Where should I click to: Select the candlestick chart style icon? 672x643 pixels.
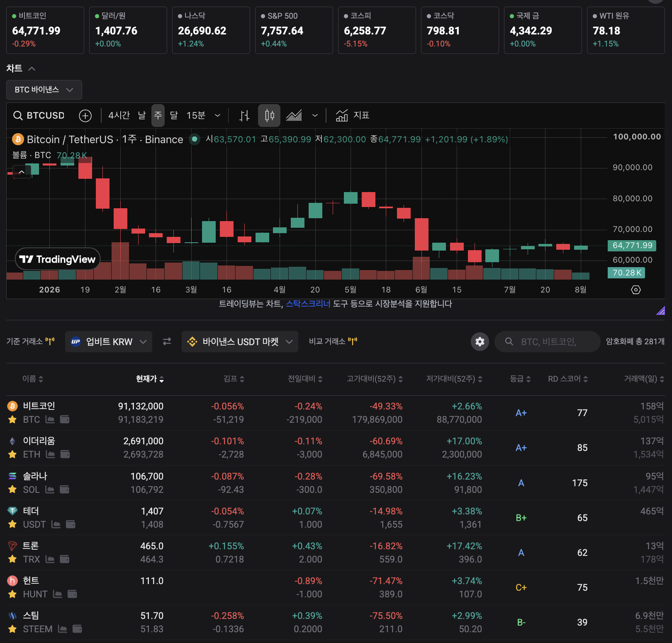pyautogui.click(x=269, y=115)
